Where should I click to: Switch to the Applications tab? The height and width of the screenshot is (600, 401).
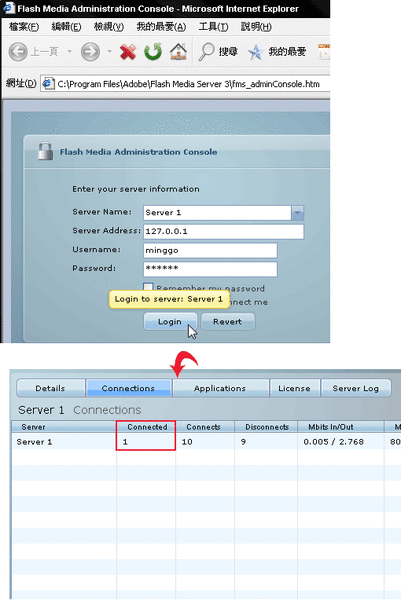(220, 388)
